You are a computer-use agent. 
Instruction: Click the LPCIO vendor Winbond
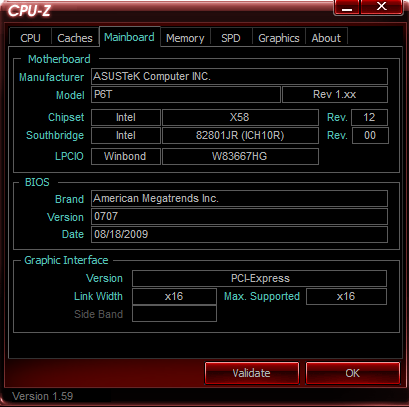click(126, 156)
